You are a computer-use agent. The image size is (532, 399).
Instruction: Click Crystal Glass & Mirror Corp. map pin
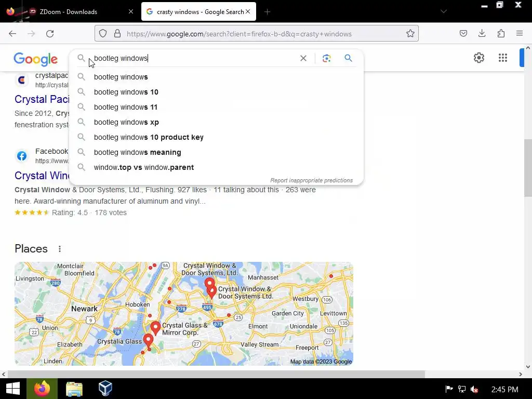tap(155, 328)
